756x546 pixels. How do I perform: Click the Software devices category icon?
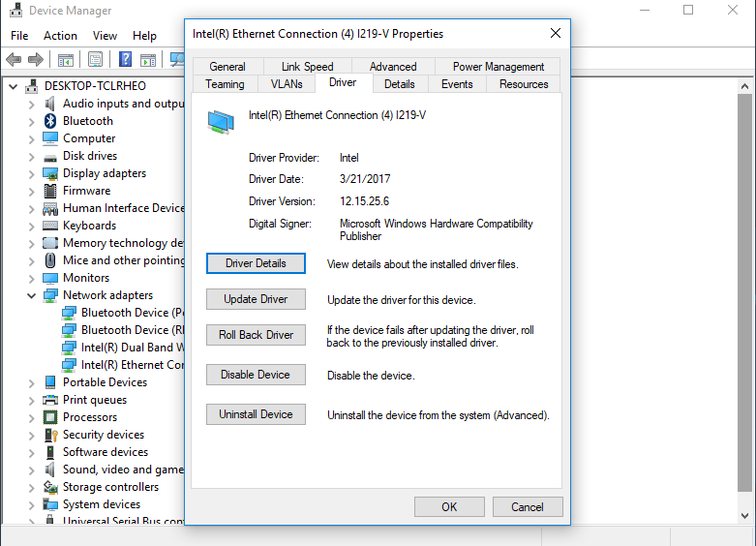click(x=50, y=452)
